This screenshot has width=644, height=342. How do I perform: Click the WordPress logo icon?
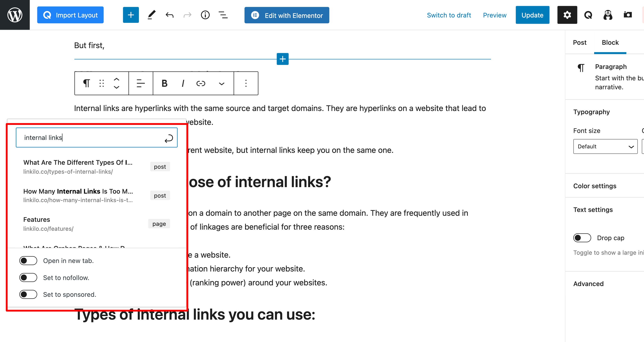[15, 15]
